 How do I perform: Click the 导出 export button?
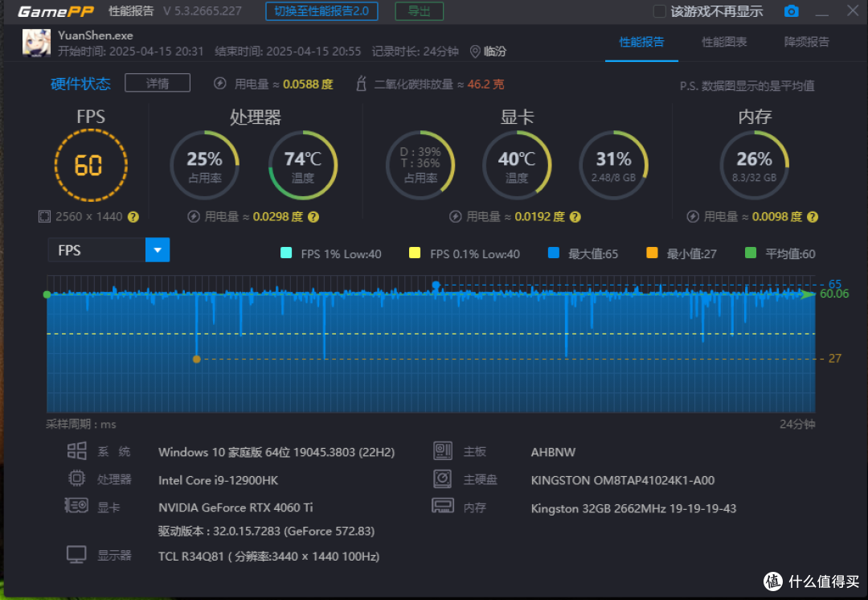pyautogui.click(x=419, y=11)
